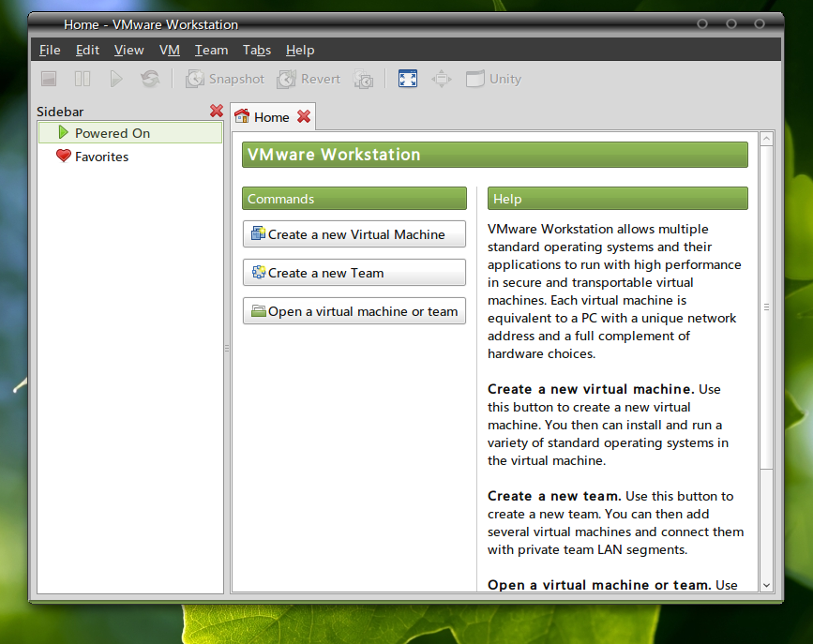The height and width of the screenshot is (644, 813).
Task: Open the Tabs menu
Action: (257, 50)
